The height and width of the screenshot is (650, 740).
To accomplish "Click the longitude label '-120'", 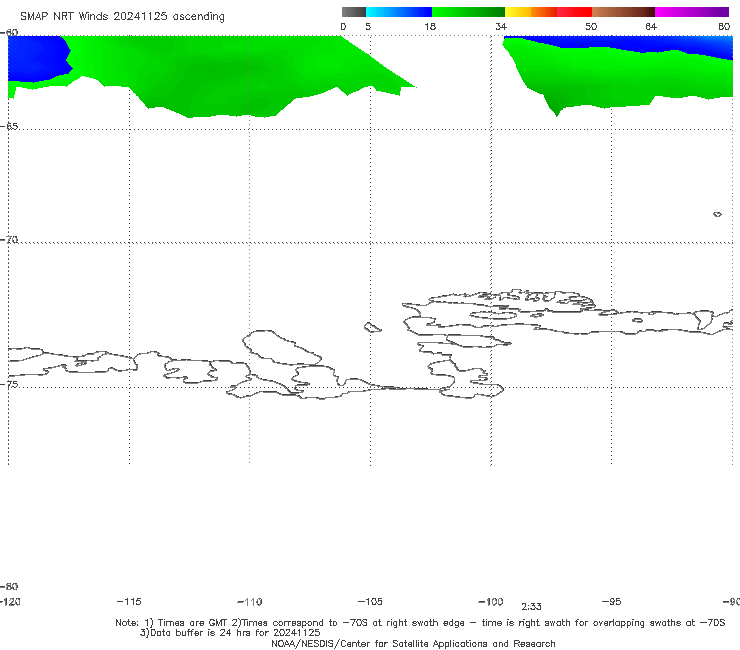I will click(x=10, y=601).
